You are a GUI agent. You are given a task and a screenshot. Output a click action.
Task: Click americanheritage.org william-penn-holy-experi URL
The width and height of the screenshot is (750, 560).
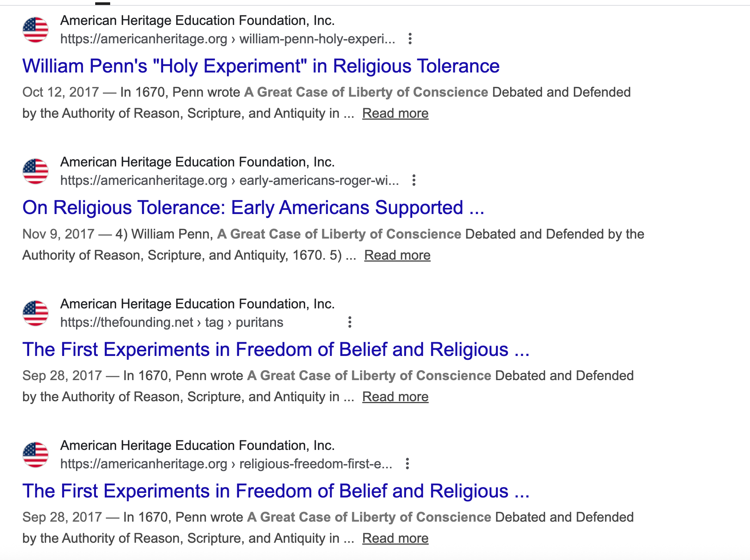228,39
